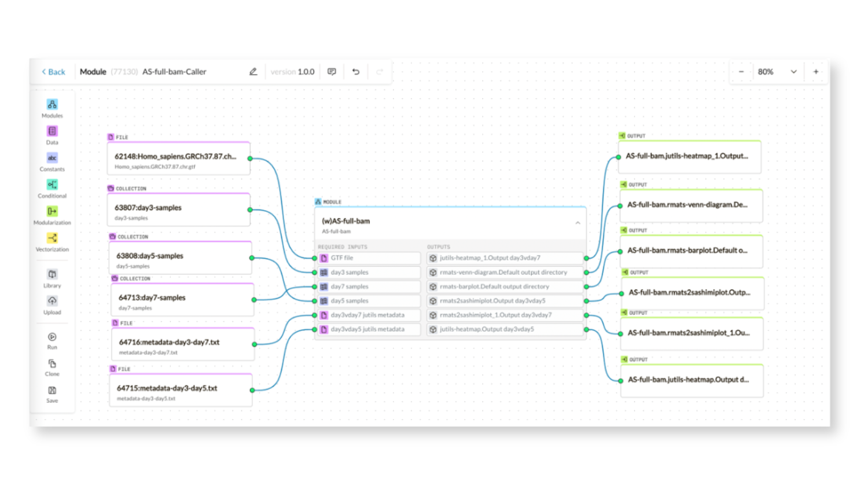The image size is (868, 489).
Task: Click day3vday7 jutils metadata input row
Action: tap(369, 315)
